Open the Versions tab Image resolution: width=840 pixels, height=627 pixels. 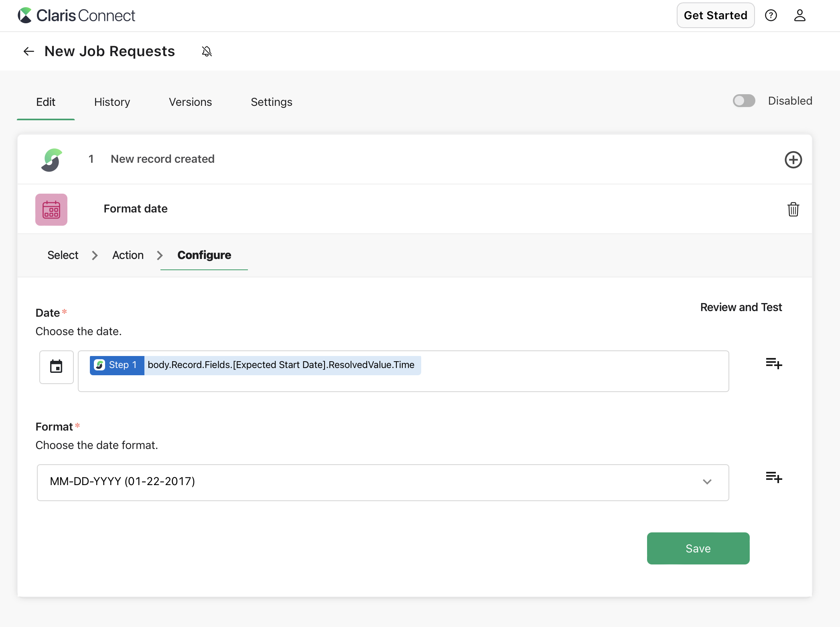point(190,102)
